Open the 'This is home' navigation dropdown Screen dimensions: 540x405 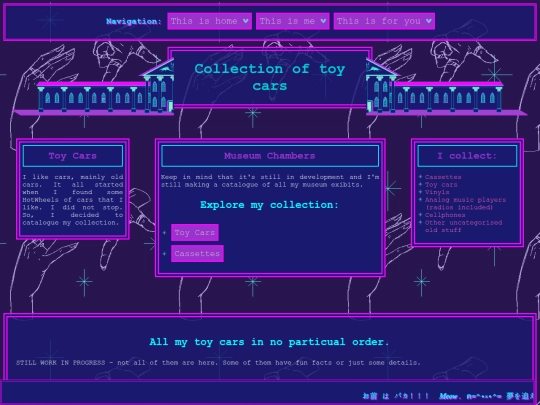click(x=209, y=21)
